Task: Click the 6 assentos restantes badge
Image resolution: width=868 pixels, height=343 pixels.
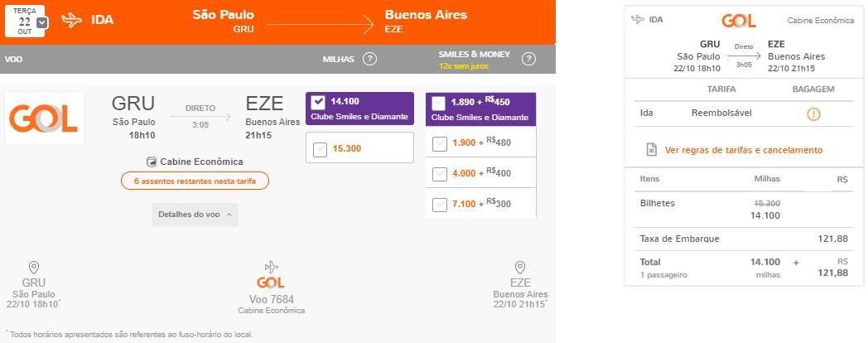Action: 195,181
